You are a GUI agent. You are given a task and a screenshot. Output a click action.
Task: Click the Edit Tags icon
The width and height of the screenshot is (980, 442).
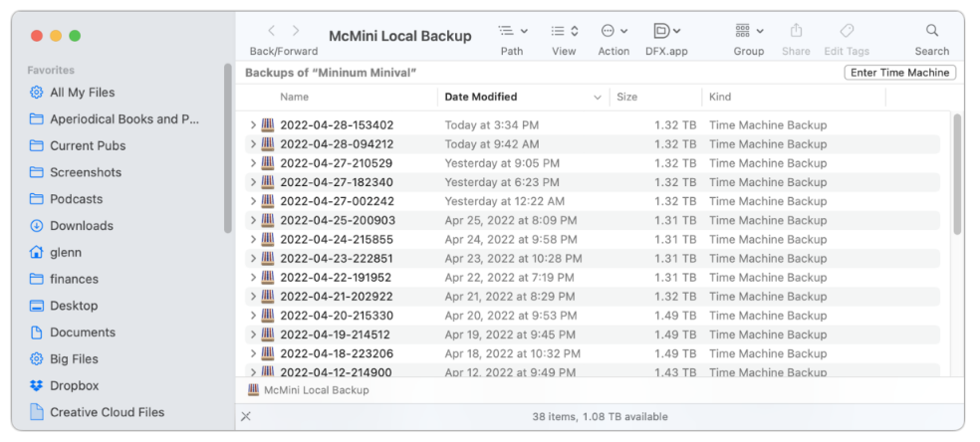pos(846,31)
